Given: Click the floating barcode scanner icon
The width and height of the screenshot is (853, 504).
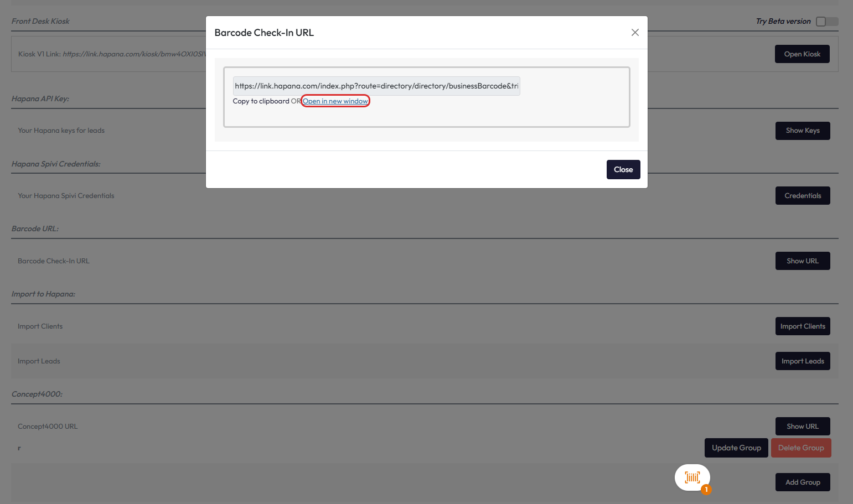Looking at the screenshot, I should [x=692, y=477].
